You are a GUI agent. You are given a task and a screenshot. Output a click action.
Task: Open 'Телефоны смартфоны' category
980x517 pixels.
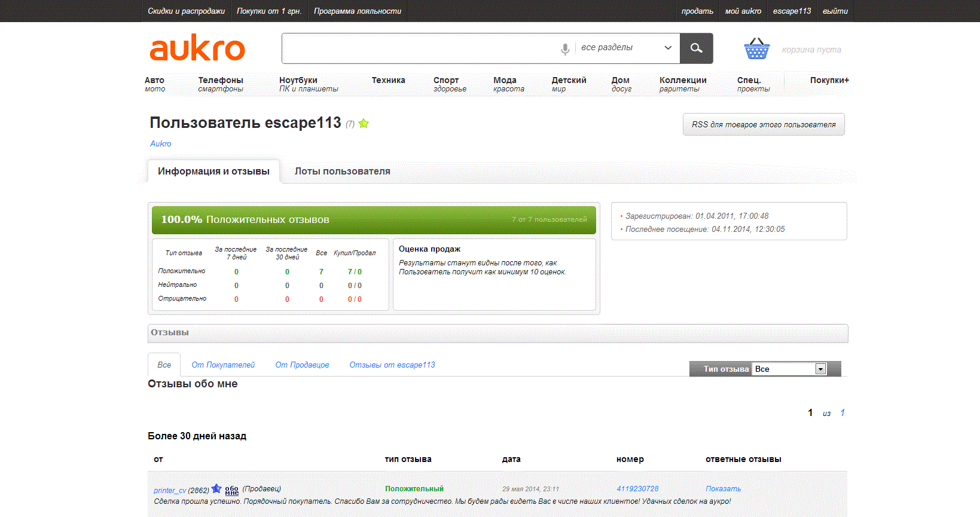[221, 84]
